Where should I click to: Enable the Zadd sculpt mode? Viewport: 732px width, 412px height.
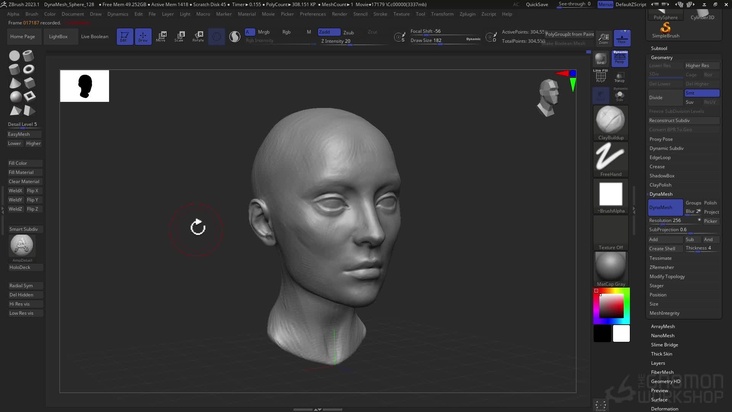point(329,32)
